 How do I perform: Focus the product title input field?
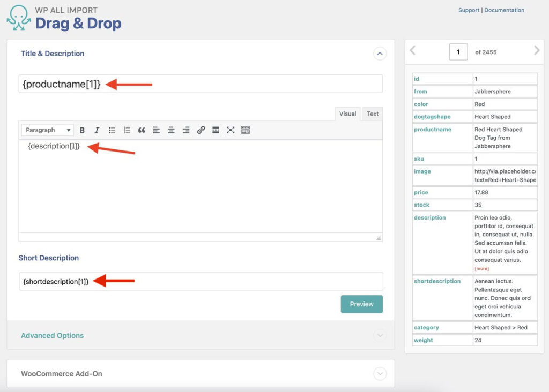pos(201,84)
